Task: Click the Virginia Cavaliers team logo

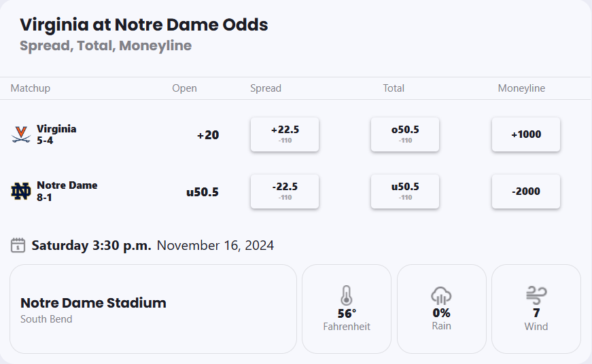Action: [21, 134]
